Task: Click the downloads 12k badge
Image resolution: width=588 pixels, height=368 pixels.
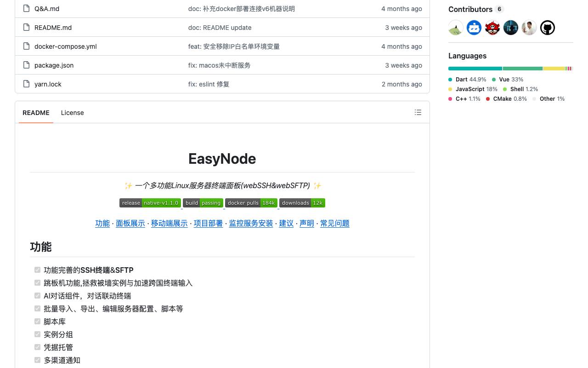Action: point(302,203)
